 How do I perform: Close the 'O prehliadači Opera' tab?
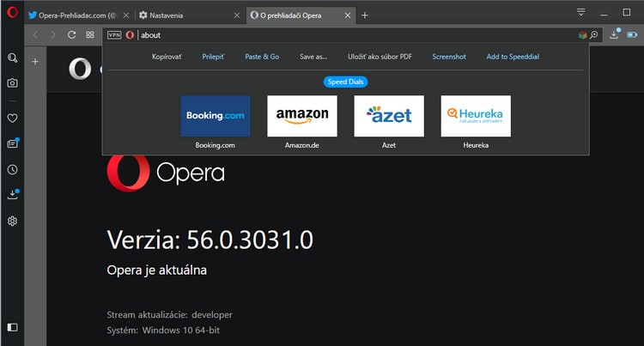pos(348,15)
